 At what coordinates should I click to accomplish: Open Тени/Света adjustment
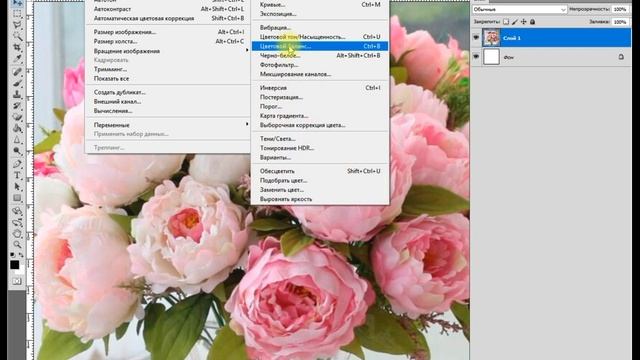pyautogui.click(x=320, y=139)
